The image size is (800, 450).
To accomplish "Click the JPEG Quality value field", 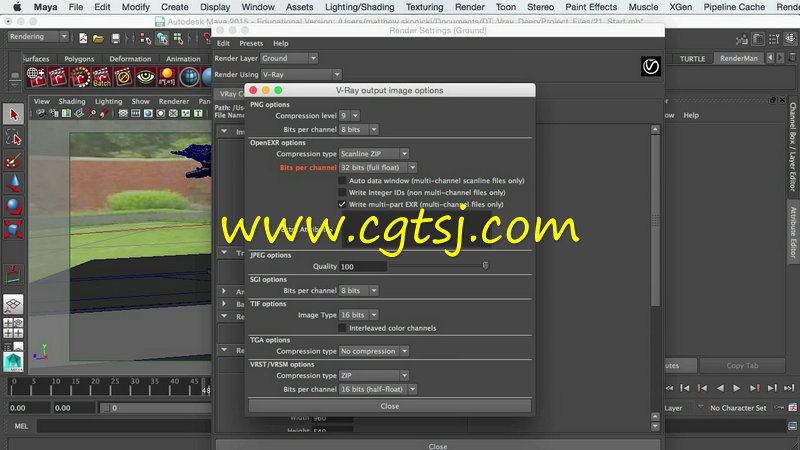I will (x=363, y=266).
